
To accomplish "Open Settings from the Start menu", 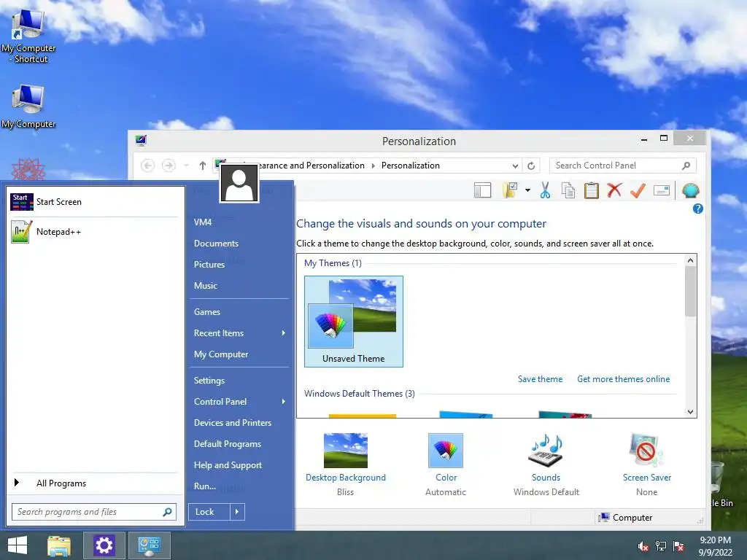I will pos(209,381).
